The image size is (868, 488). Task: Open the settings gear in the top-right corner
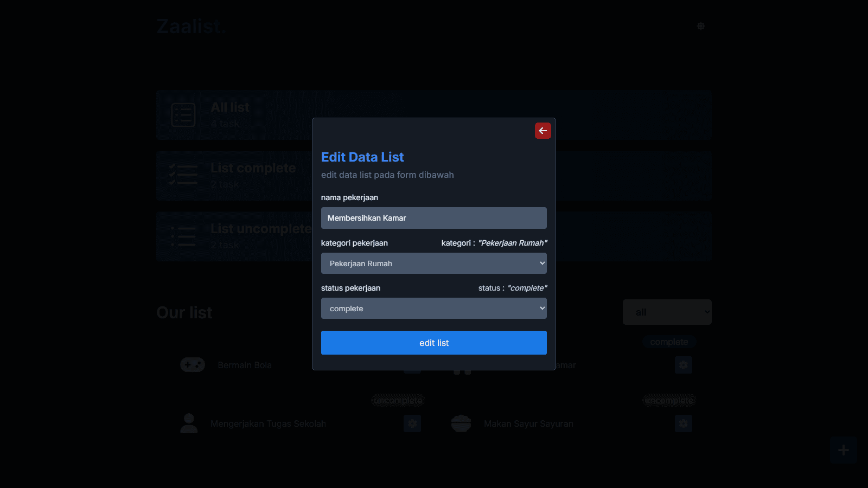tap(701, 25)
